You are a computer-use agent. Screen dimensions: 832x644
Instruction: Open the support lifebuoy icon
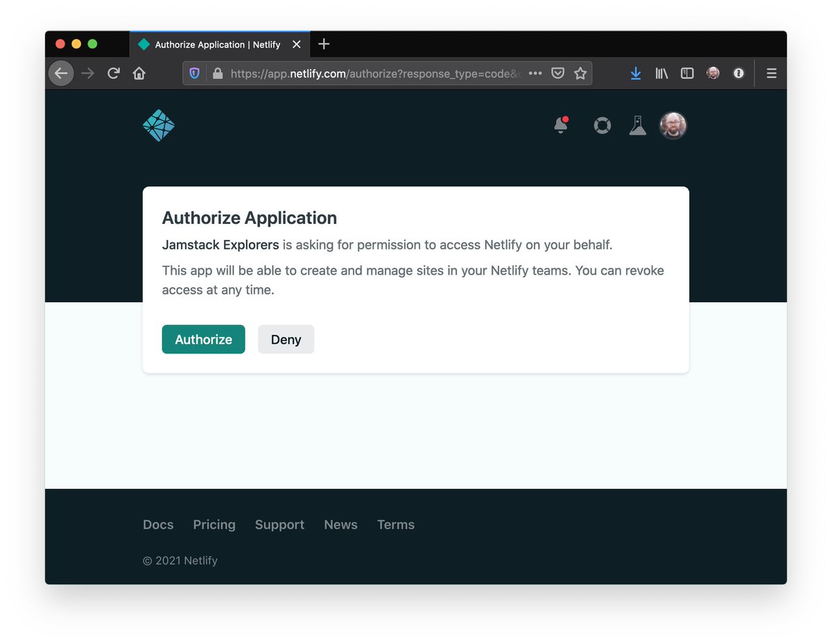[602, 125]
